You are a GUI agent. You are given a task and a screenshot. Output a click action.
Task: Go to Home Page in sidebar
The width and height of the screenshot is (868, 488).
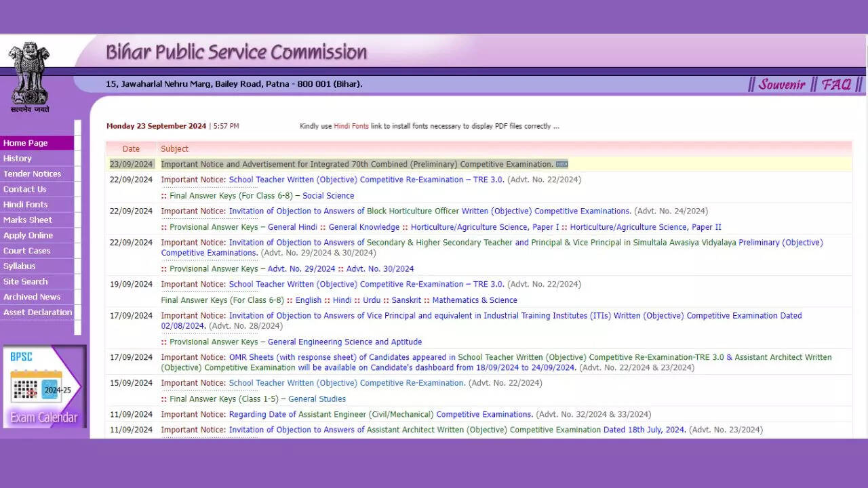(26, 143)
